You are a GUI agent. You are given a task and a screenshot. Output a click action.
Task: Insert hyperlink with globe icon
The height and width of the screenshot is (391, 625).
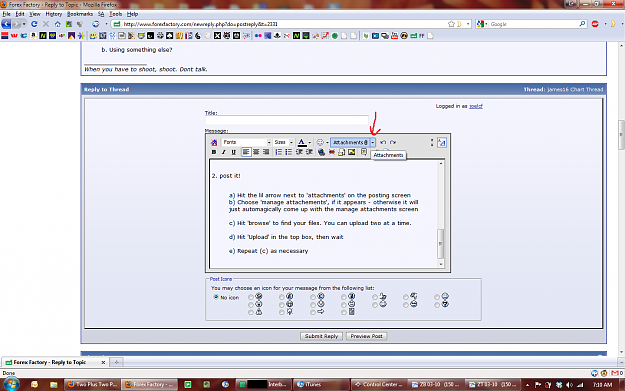point(321,152)
